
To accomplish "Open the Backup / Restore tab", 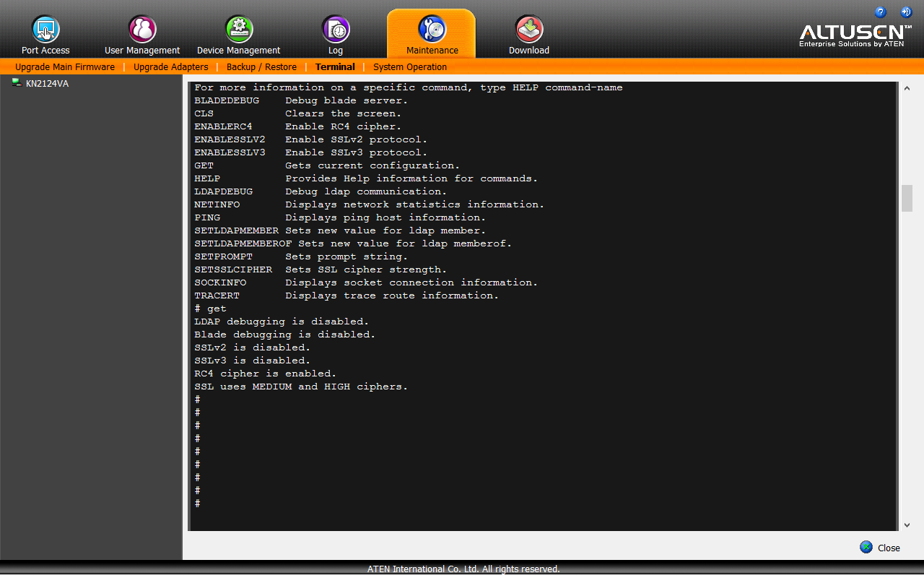I will point(261,67).
